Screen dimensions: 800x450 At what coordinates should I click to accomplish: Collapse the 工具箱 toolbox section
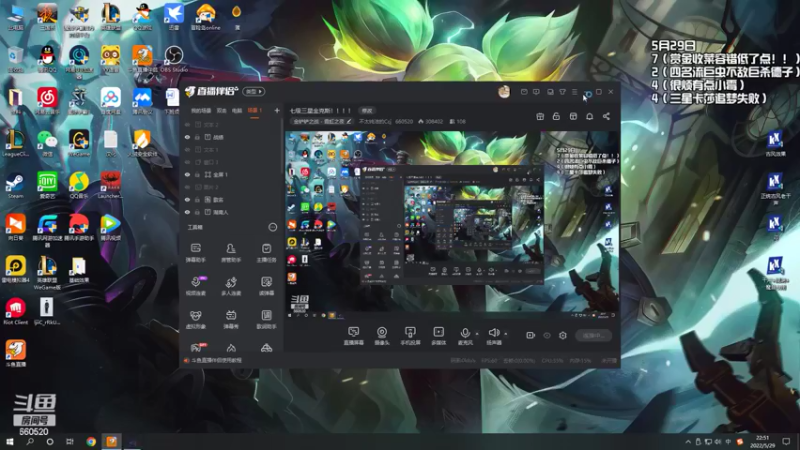(272, 227)
